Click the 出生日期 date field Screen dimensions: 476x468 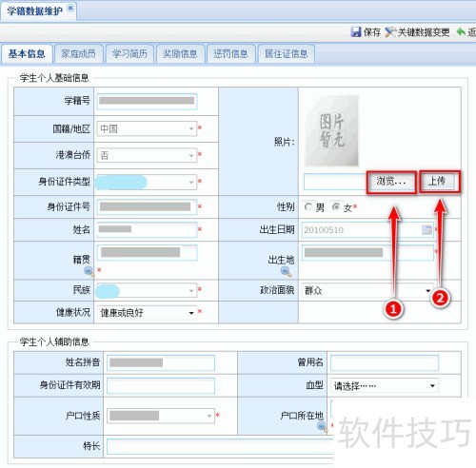point(367,229)
